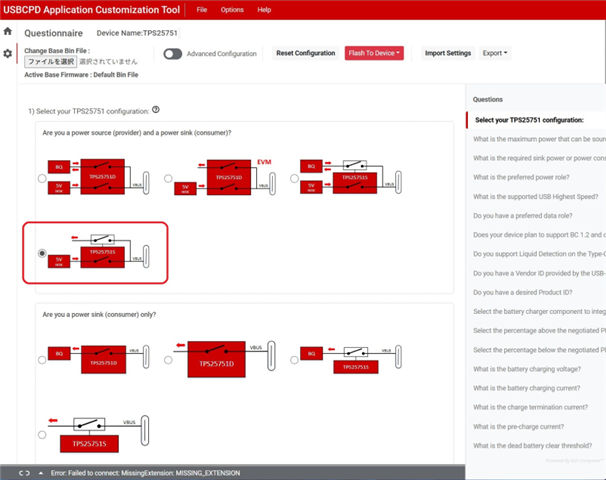
Task: Open the Flash To Device dropdown
Action: tap(374, 53)
